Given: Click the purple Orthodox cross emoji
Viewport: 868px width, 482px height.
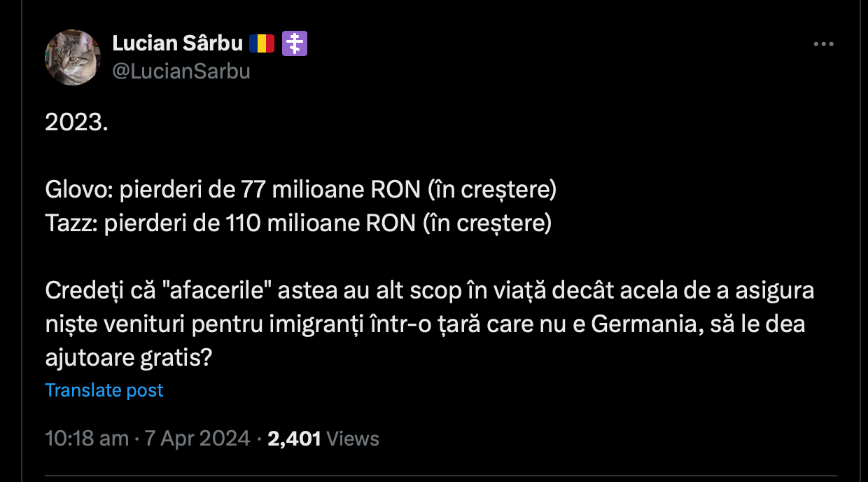Looking at the screenshot, I should (x=295, y=44).
